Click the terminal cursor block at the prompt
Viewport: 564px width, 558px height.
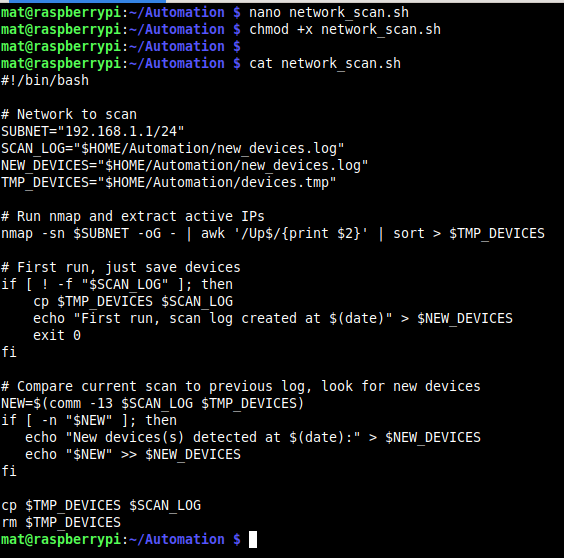pos(253,539)
